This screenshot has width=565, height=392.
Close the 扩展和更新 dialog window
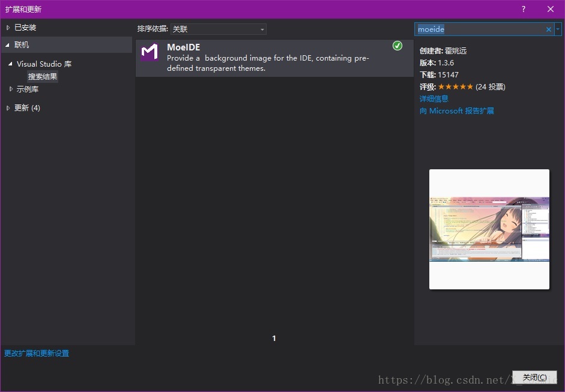(x=551, y=9)
